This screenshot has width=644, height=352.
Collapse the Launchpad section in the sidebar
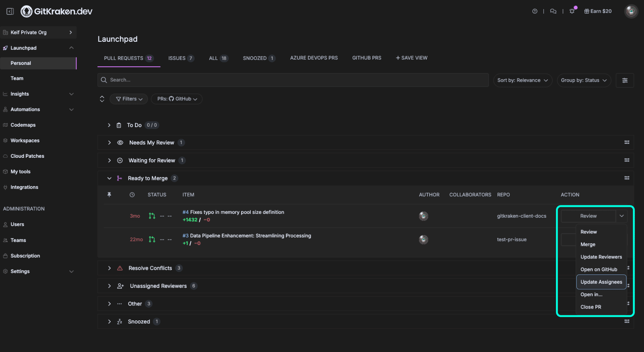click(x=71, y=48)
